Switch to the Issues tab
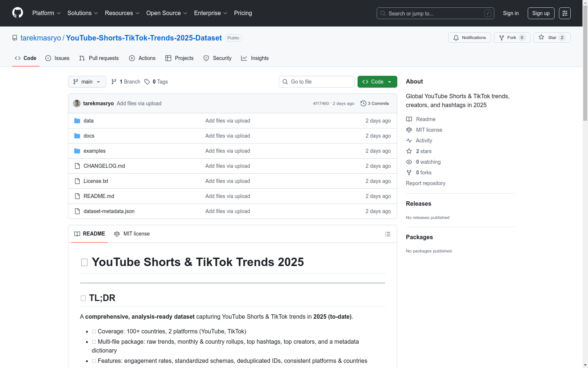The width and height of the screenshot is (588, 368). pyautogui.click(x=57, y=58)
